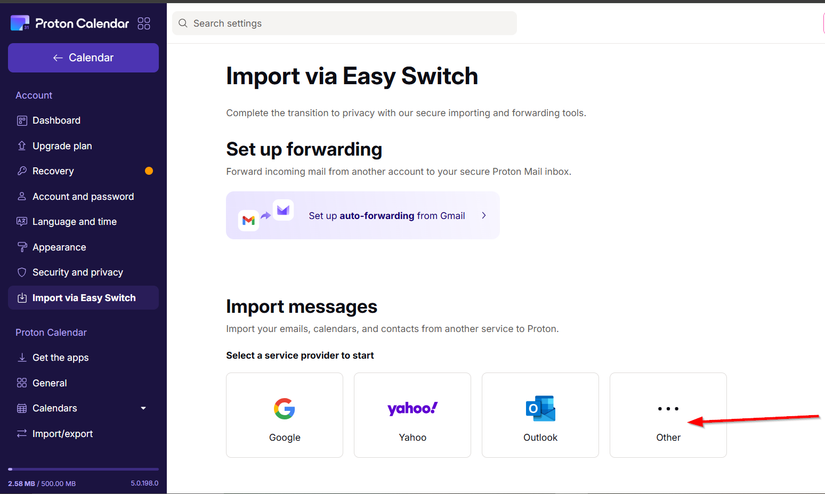This screenshot has height=494, width=825.
Task: Open Account and password settings
Action: 83,196
